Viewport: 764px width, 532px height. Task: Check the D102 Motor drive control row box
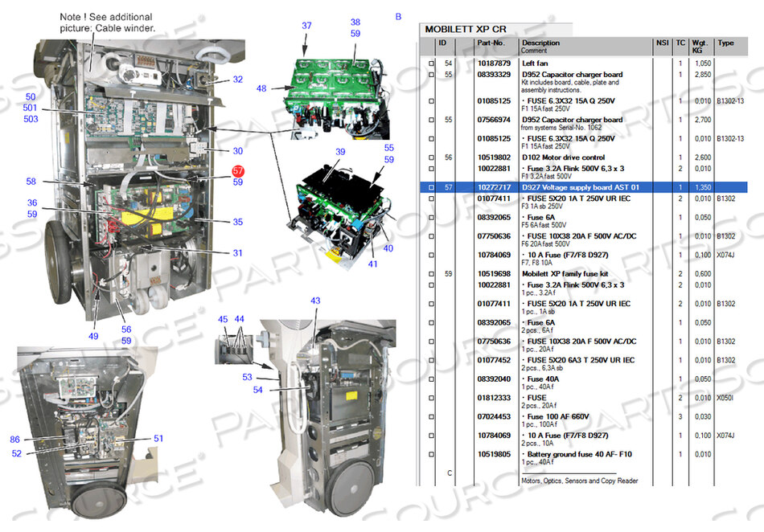[431, 158]
